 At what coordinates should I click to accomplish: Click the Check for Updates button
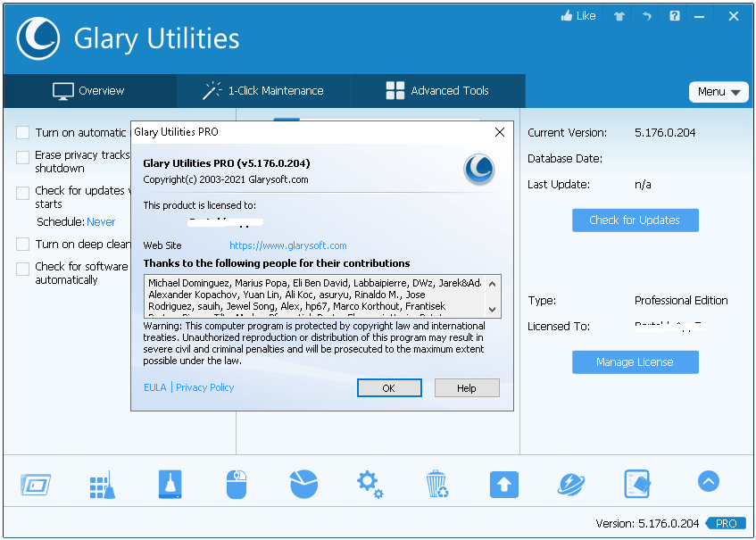[x=635, y=220]
